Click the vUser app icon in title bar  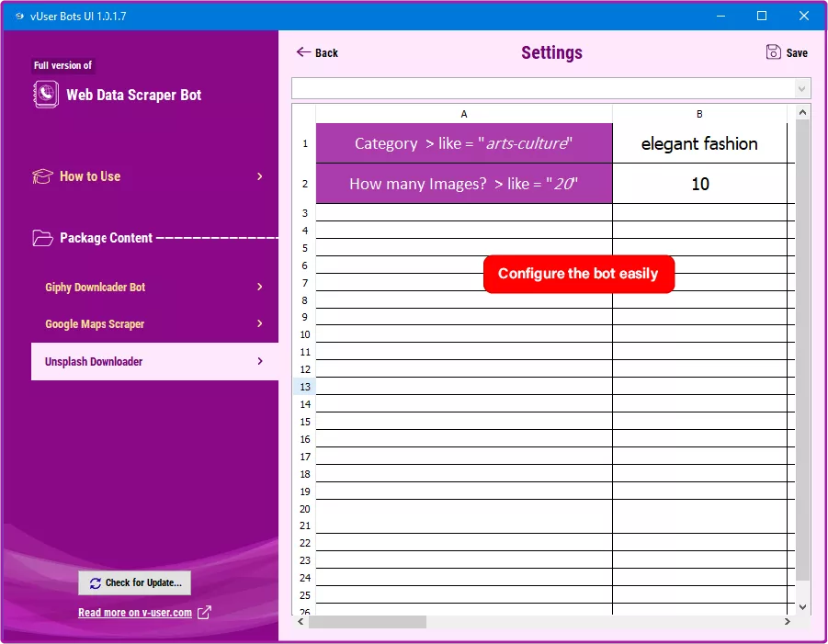click(19, 16)
